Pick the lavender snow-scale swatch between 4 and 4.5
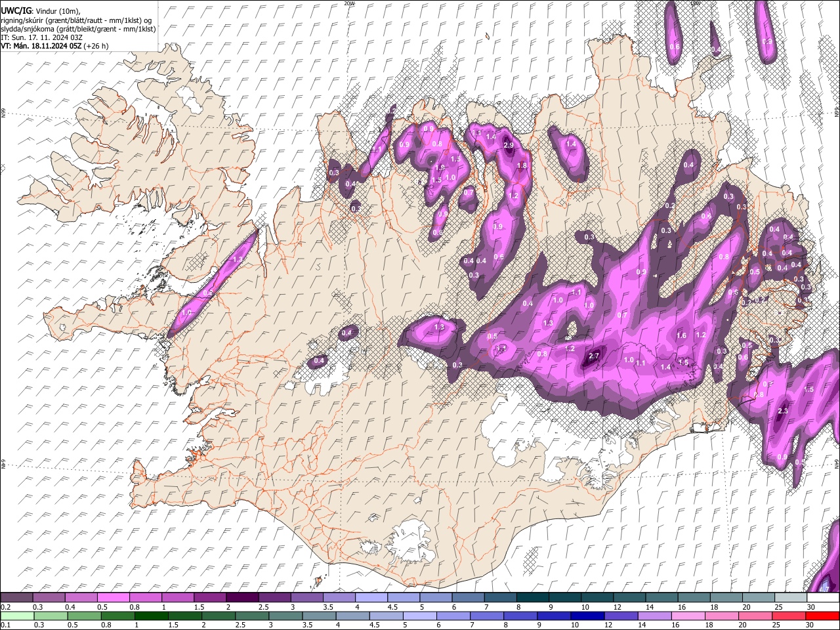 pos(371,598)
